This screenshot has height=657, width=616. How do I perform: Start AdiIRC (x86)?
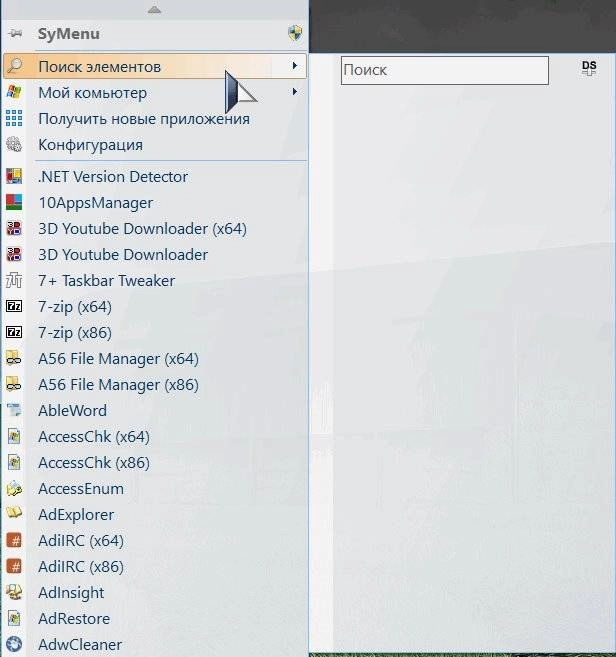(x=155, y=566)
